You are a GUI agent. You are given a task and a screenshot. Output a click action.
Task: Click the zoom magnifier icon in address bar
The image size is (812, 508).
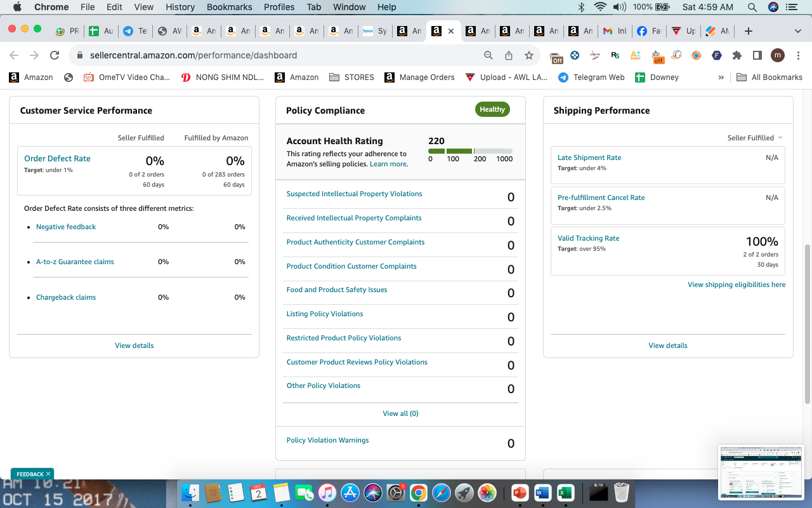[x=488, y=55]
